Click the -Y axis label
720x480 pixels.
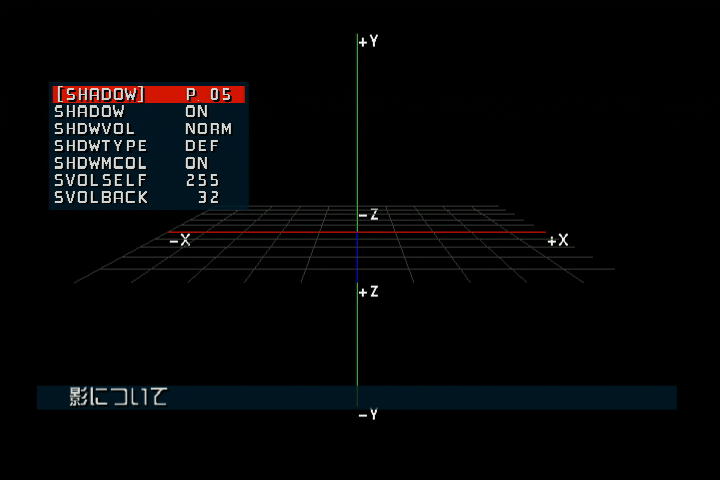click(x=368, y=415)
